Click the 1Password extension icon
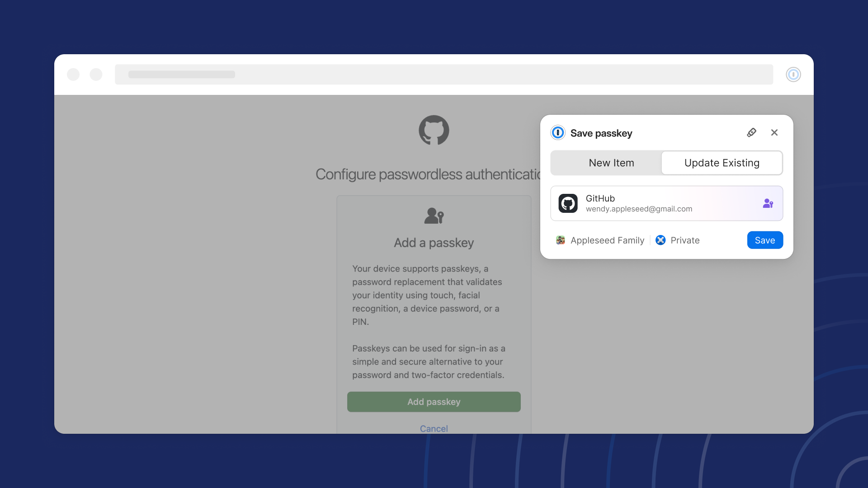Screen dimensions: 868x488 coord(793,74)
